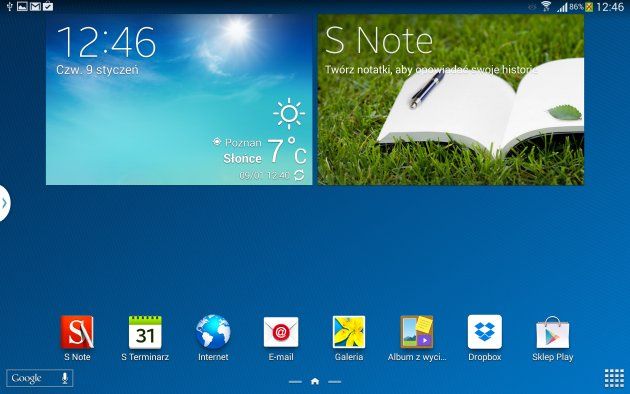Expand the side panel handle arrow
This screenshot has height=394, width=630.
tap(4, 203)
